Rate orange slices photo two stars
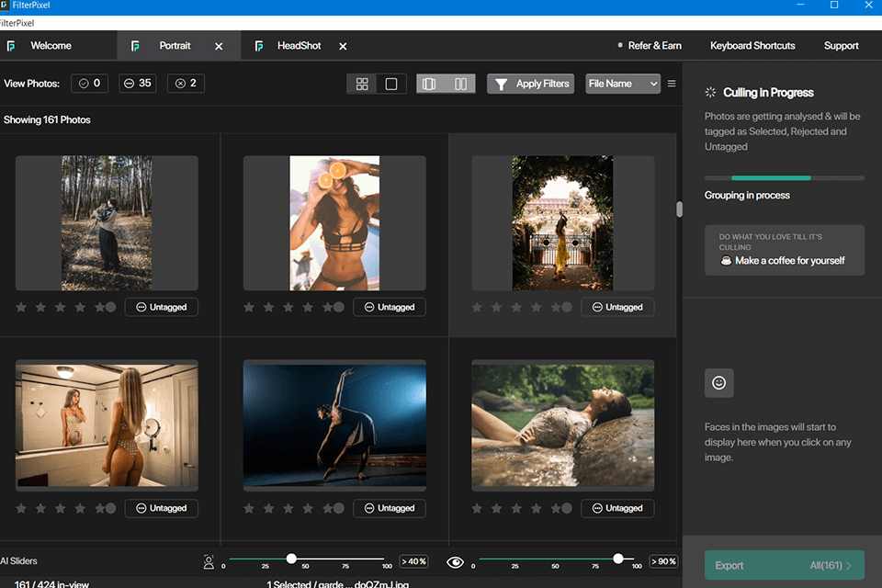 269,307
